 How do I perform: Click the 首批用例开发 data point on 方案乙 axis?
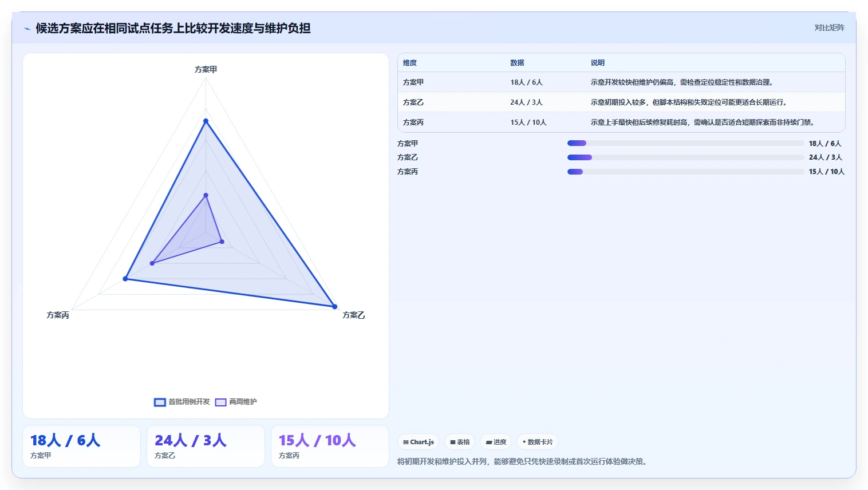tap(335, 307)
